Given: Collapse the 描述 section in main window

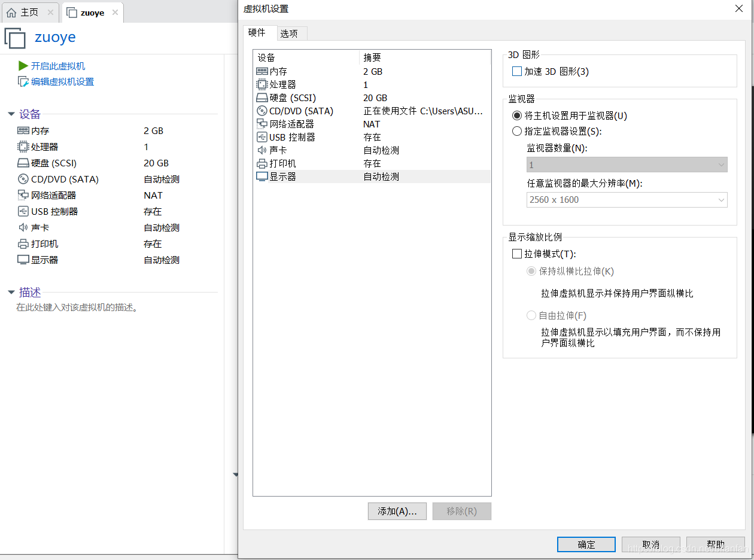Looking at the screenshot, I should click(x=11, y=293).
